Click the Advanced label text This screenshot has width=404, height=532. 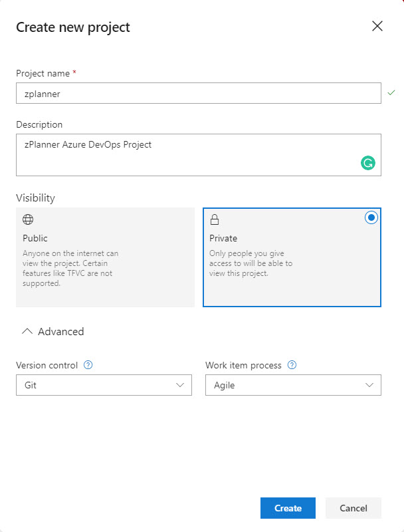[61, 331]
